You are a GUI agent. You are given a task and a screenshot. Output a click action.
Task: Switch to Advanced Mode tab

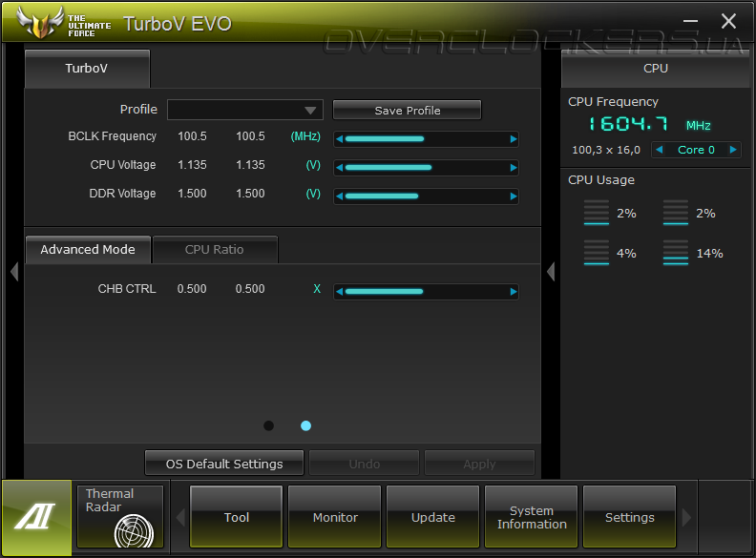(x=88, y=250)
